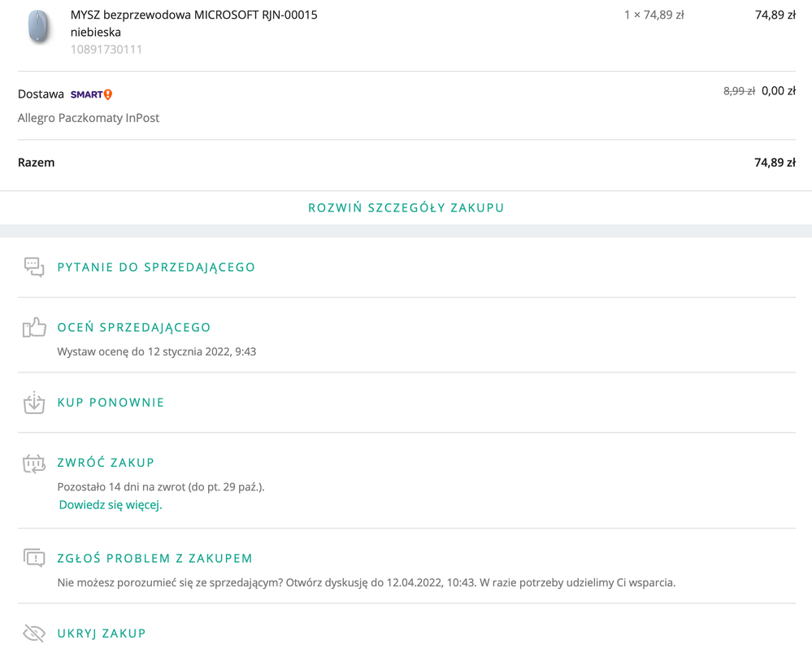Click the Wystaw ocenę do 12 stycznia text
This screenshot has width=812, height=649.
[156, 351]
